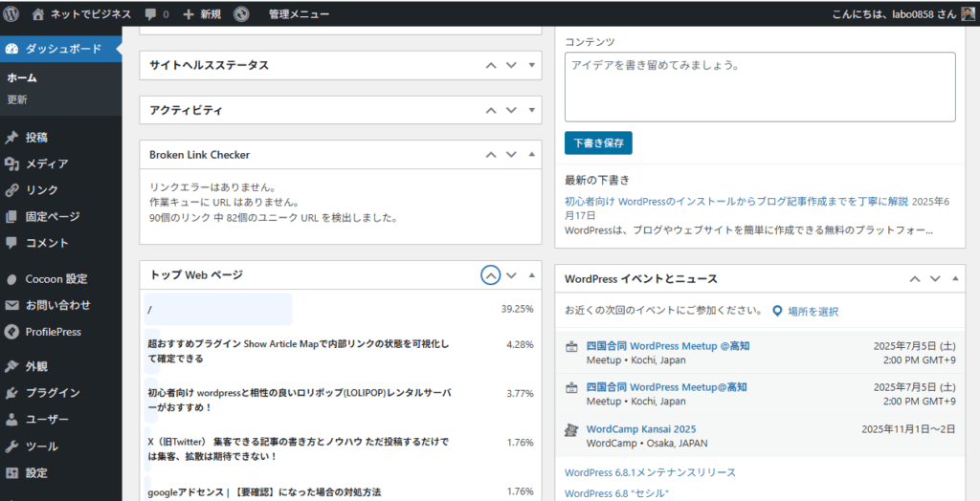Open 管理メニュー in the admin bar
Screen dimensions: 980x501
point(299,13)
